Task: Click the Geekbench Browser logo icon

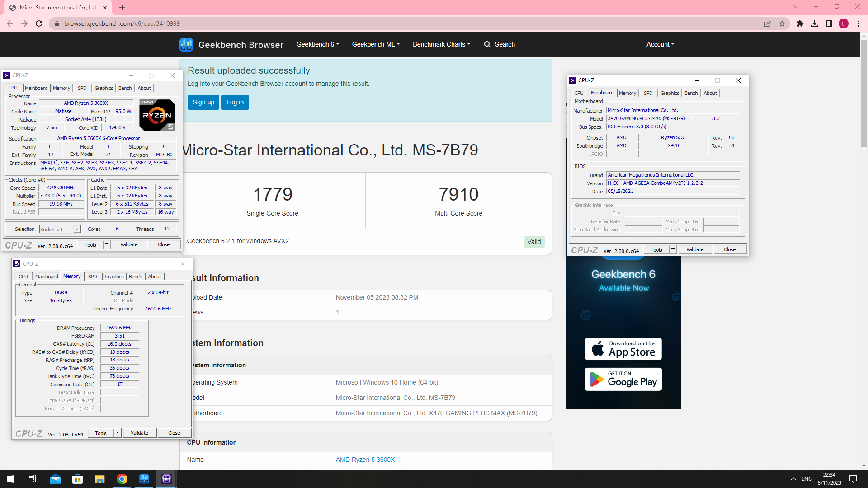Action: coord(186,44)
